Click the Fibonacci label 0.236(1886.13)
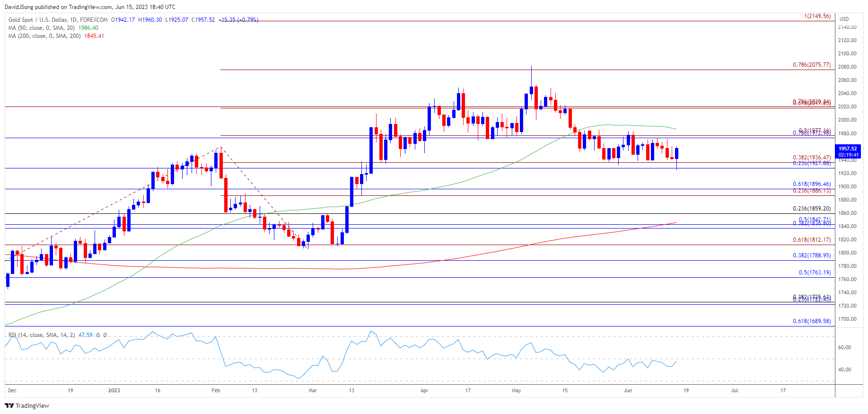Viewport: 868px width, 414px height. [812, 191]
